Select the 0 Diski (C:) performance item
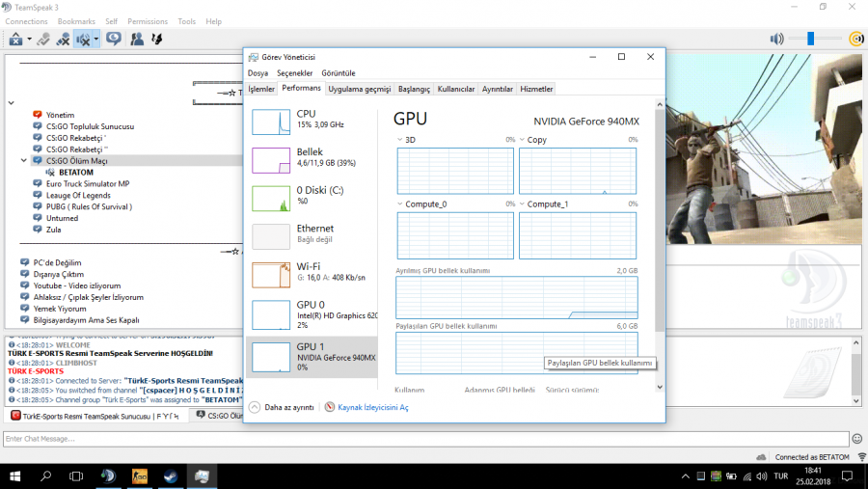Image resolution: width=868 pixels, height=489 pixels. tap(312, 199)
